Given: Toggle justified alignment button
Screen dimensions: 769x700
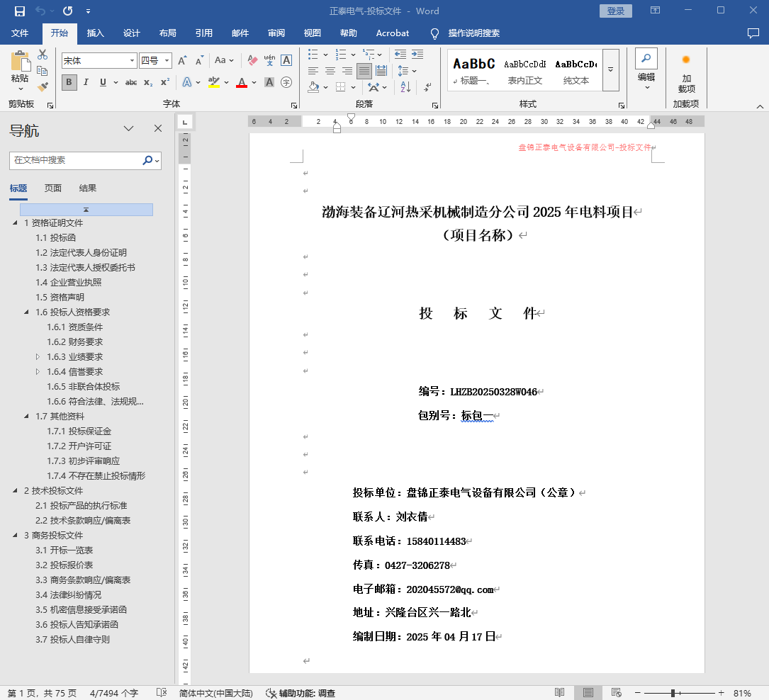Looking at the screenshot, I should [364, 71].
